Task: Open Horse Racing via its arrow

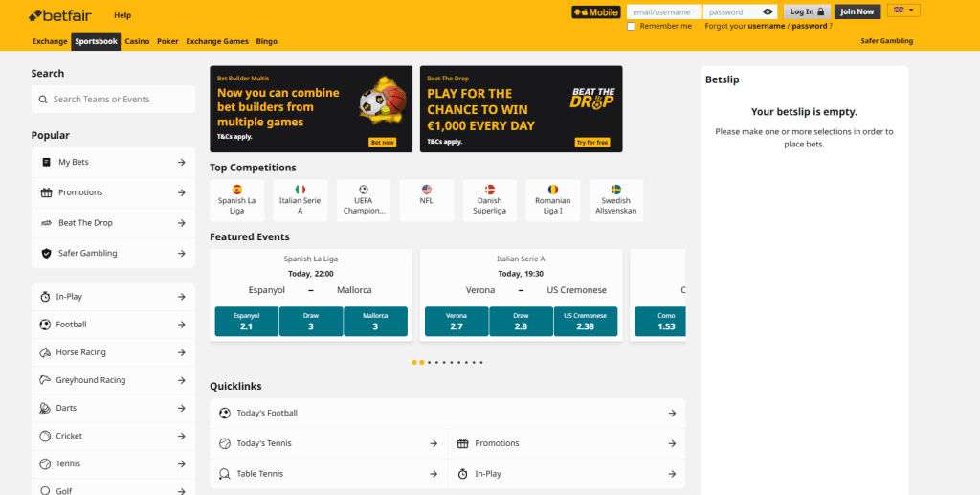Action: [181, 352]
